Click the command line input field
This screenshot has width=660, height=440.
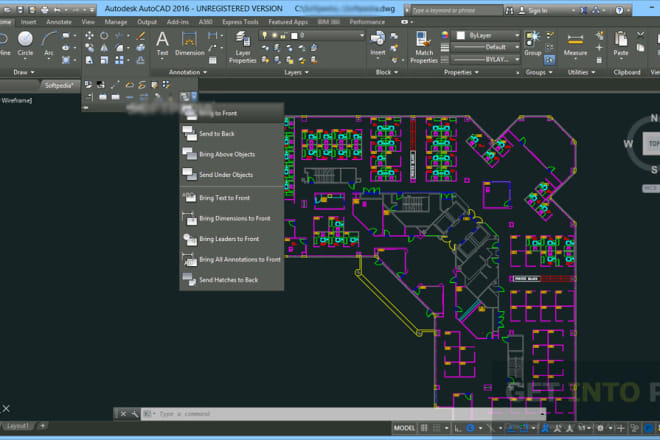[x=343, y=414]
